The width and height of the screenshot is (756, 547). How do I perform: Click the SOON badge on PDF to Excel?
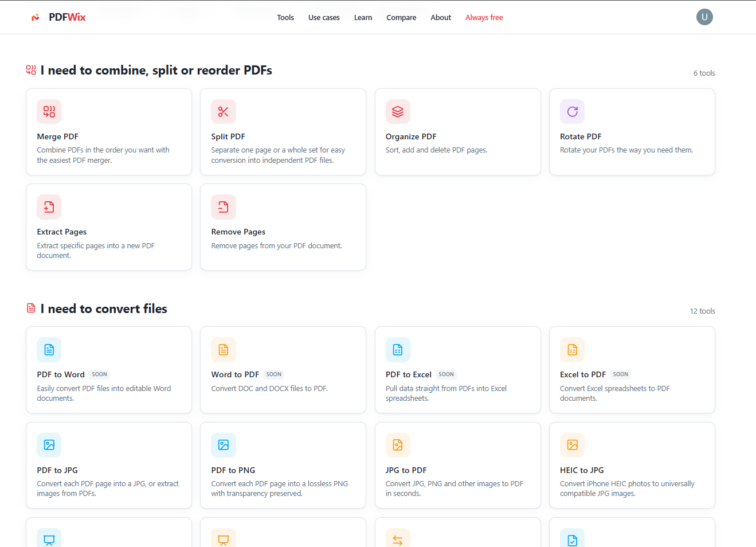coord(446,374)
